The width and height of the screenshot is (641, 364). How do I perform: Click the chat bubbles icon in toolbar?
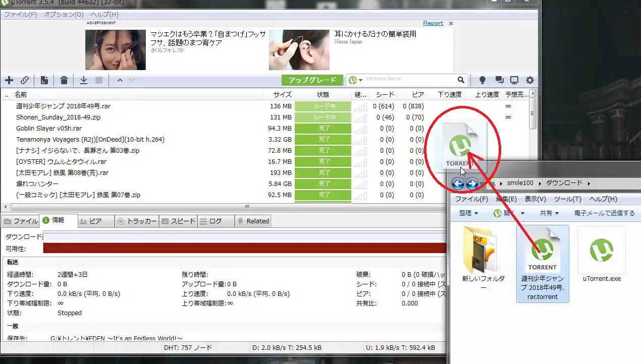[499, 80]
